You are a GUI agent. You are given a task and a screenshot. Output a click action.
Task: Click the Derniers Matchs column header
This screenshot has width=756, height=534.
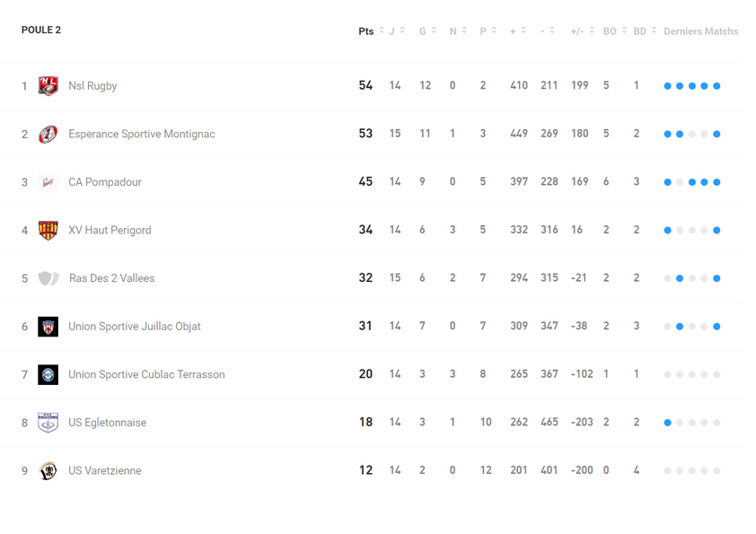pos(700,31)
